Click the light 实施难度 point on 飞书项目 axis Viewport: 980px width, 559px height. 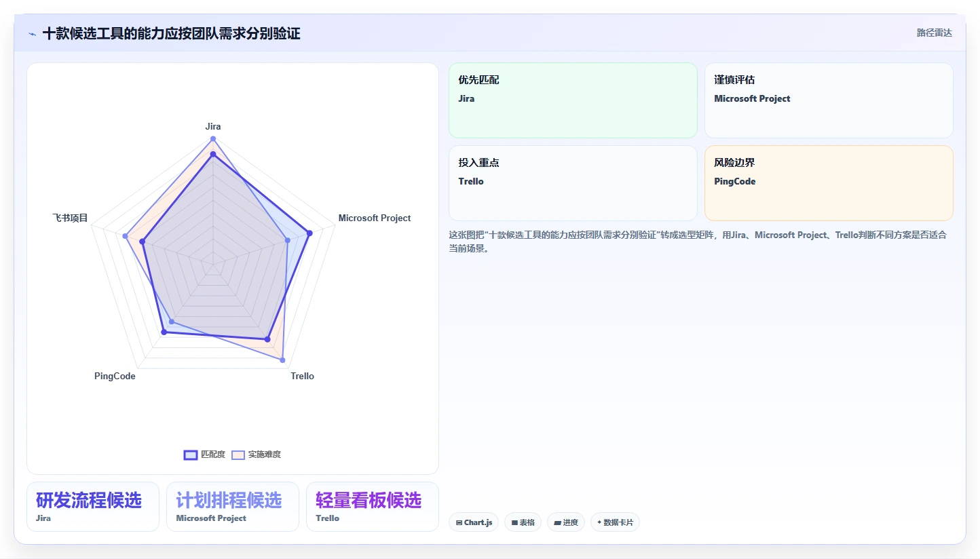(x=126, y=236)
